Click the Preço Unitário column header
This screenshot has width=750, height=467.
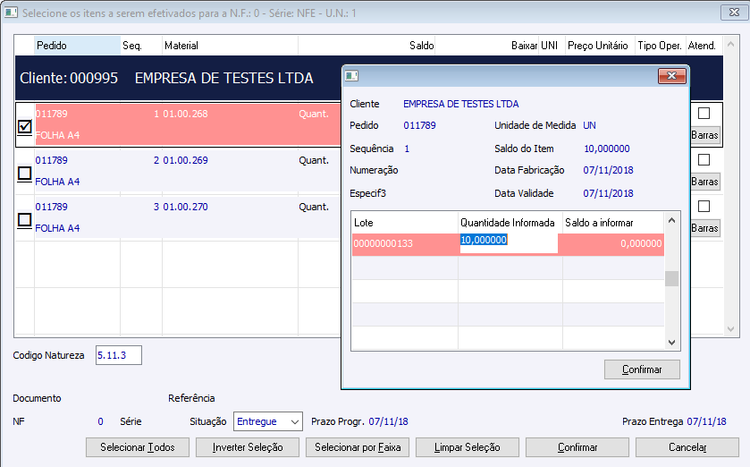click(600, 45)
